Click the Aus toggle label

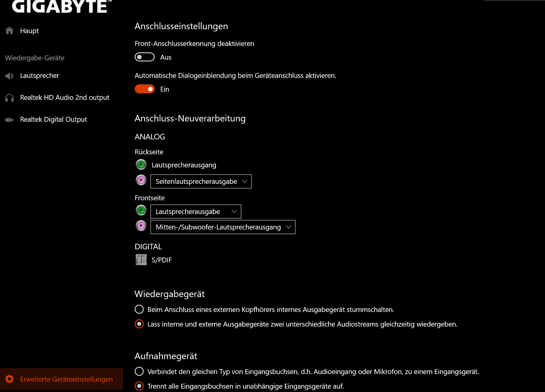[166, 57]
